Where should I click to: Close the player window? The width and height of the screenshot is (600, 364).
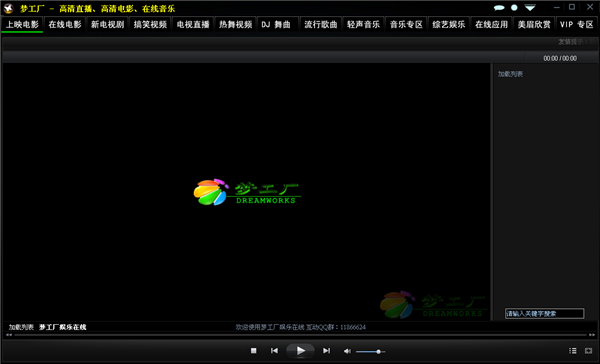point(590,7)
